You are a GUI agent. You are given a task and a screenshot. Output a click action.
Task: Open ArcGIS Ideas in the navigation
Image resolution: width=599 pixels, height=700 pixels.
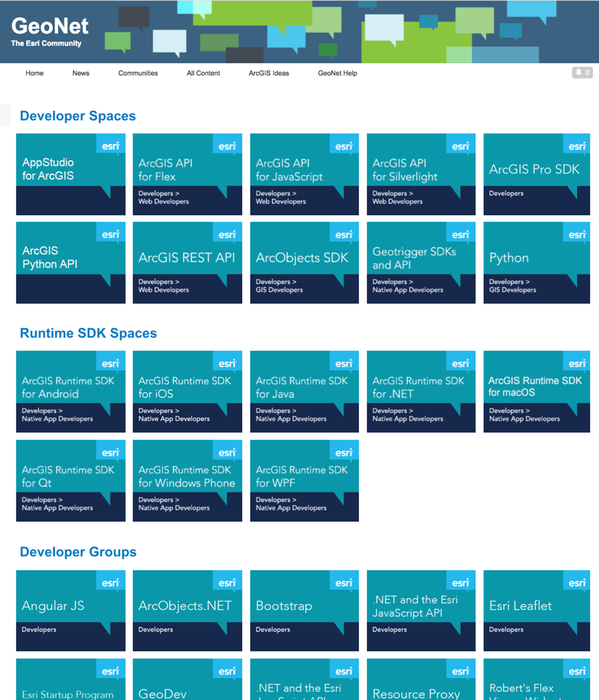tap(269, 73)
